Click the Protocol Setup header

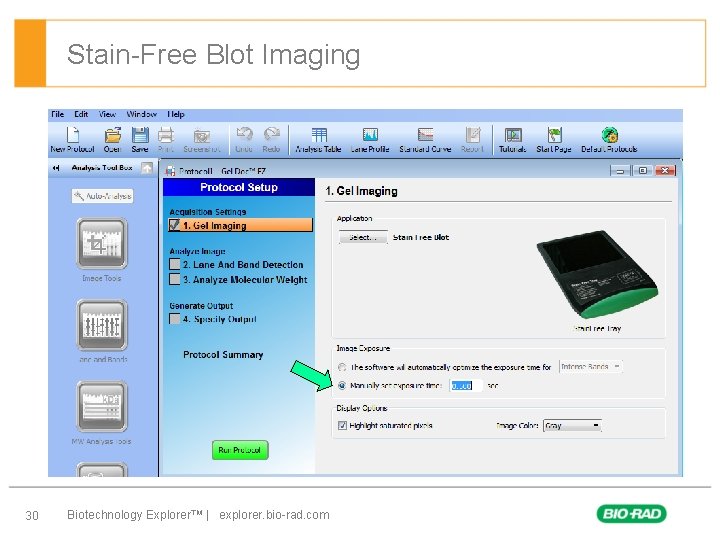coord(239,187)
